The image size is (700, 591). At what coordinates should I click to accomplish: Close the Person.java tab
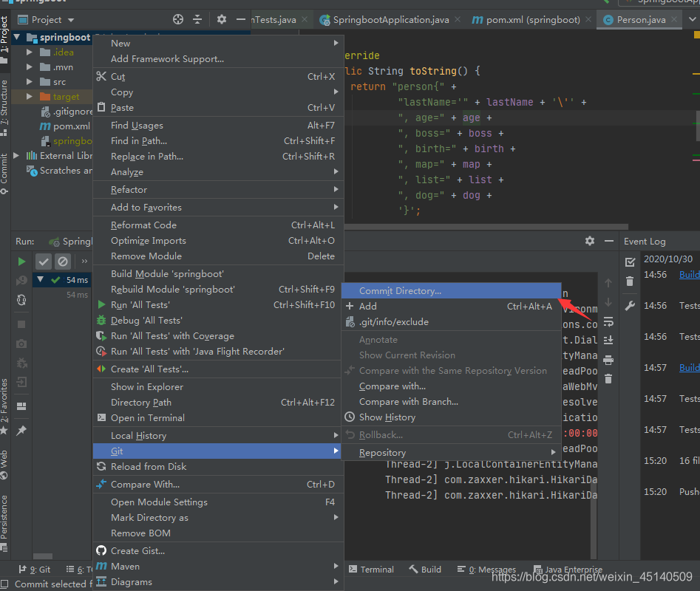674,19
